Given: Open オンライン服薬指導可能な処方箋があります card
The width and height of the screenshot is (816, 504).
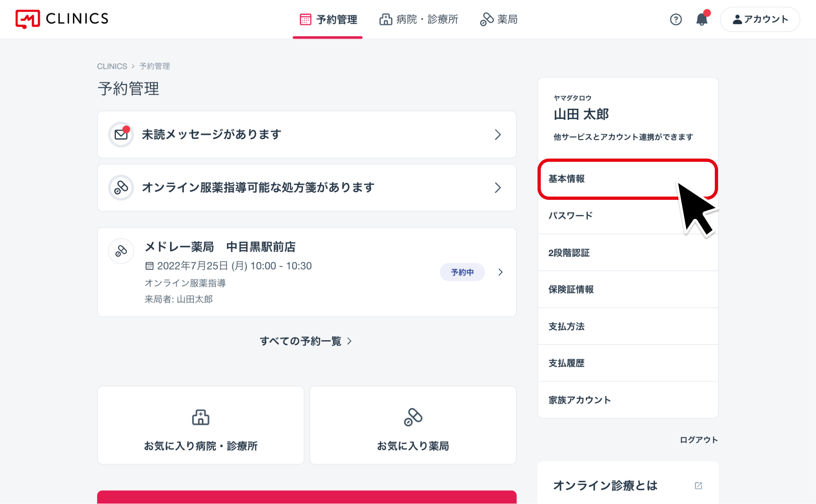Looking at the screenshot, I should (x=307, y=188).
